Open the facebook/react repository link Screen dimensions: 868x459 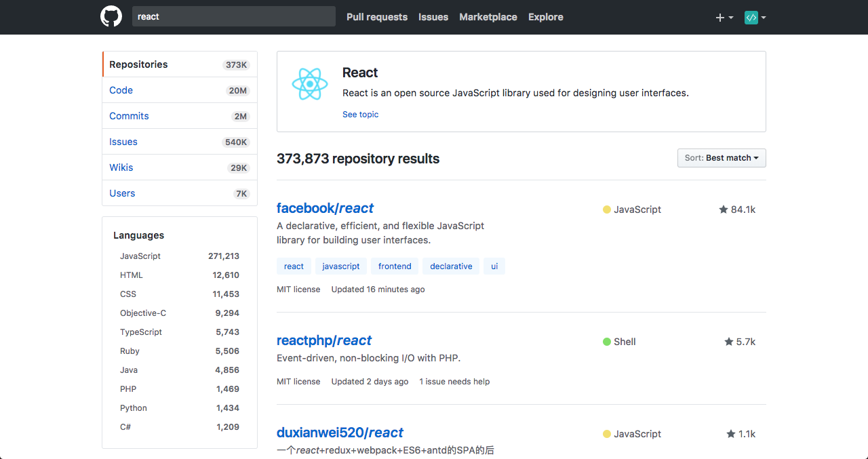click(325, 208)
